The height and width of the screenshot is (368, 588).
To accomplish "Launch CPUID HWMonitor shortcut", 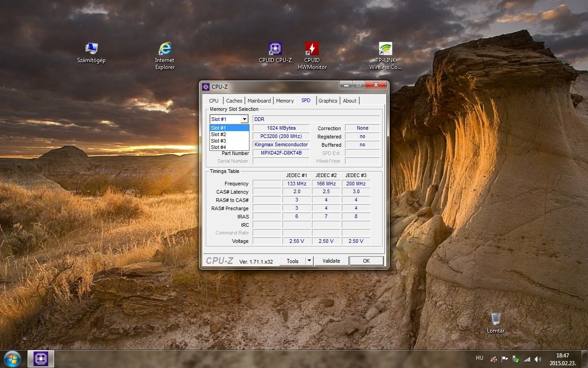I will [x=312, y=56].
